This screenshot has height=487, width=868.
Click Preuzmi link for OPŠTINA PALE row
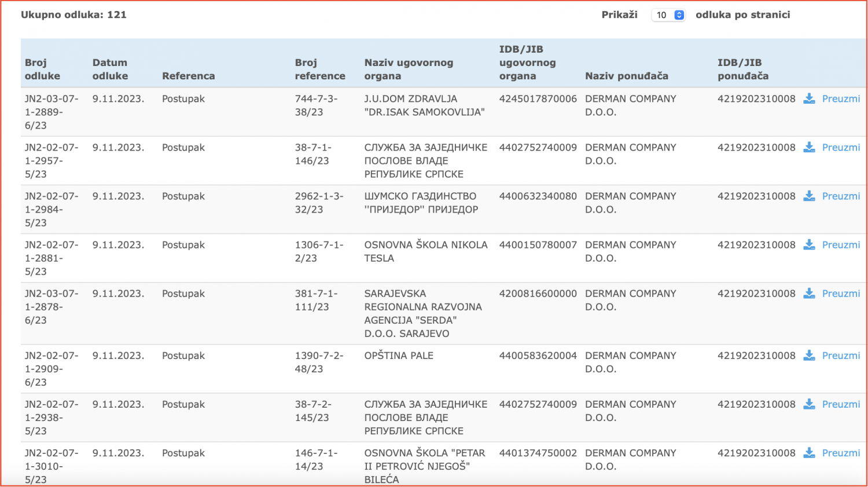tap(841, 356)
